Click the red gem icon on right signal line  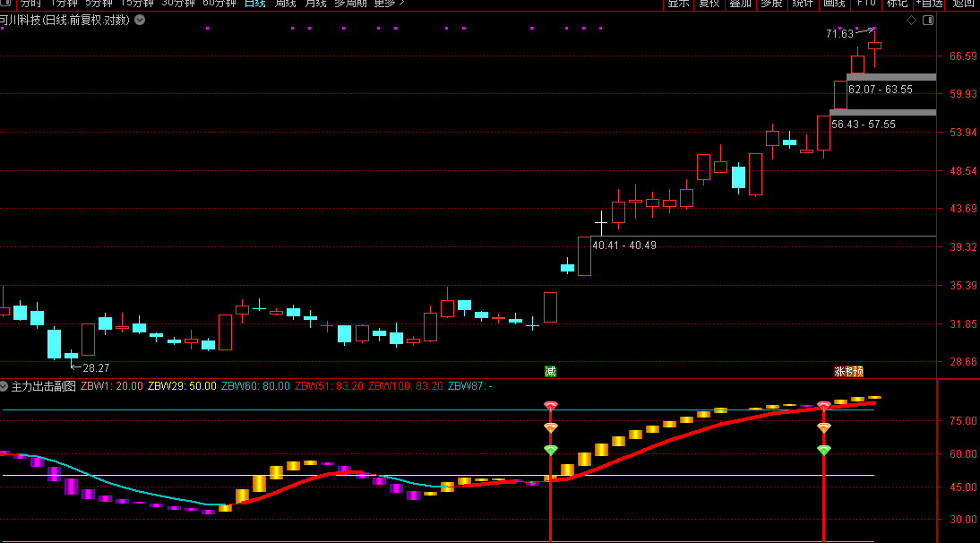[x=824, y=406]
